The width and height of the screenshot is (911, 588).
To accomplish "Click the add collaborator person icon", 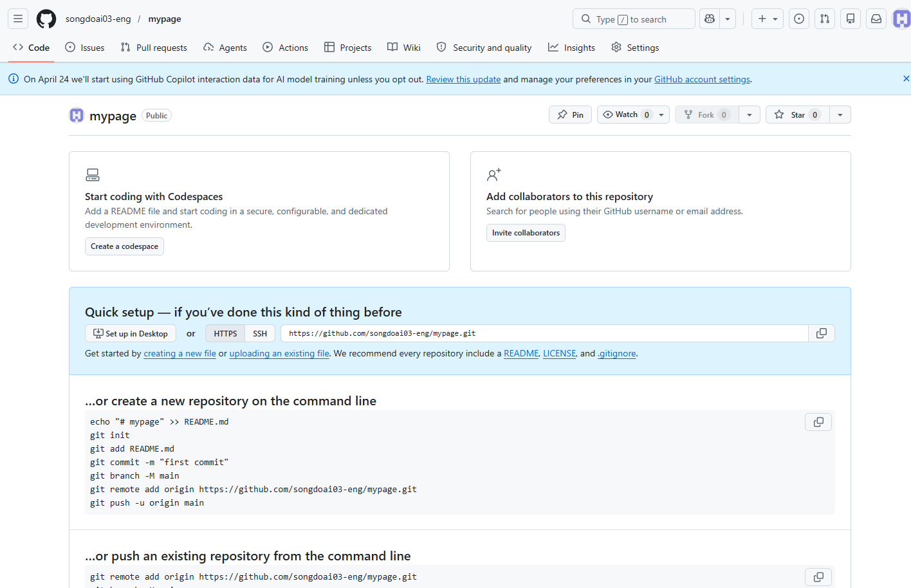I will (x=493, y=174).
